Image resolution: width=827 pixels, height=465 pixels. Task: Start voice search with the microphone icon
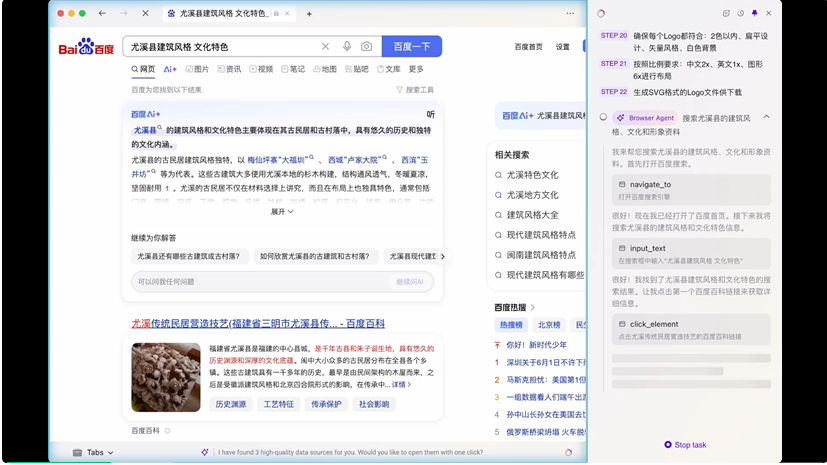pos(347,46)
